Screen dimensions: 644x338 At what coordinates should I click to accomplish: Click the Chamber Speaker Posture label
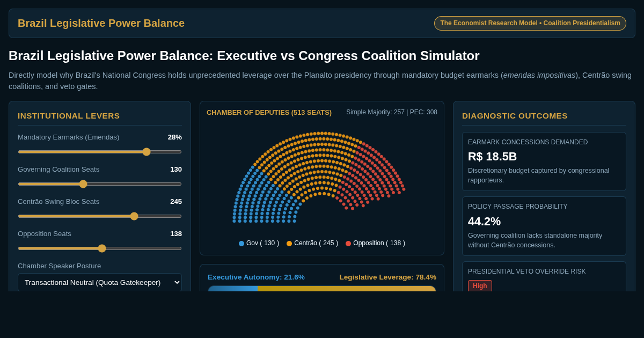(59, 266)
